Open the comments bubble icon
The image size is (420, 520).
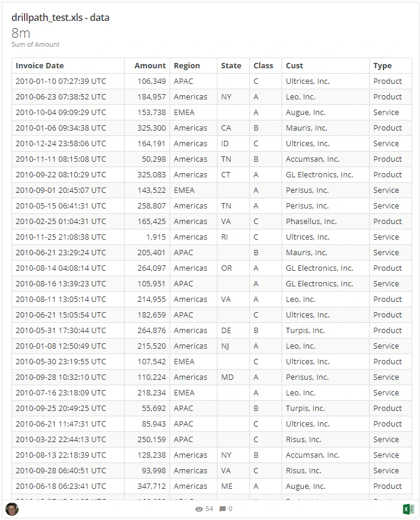click(x=223, y=509)
